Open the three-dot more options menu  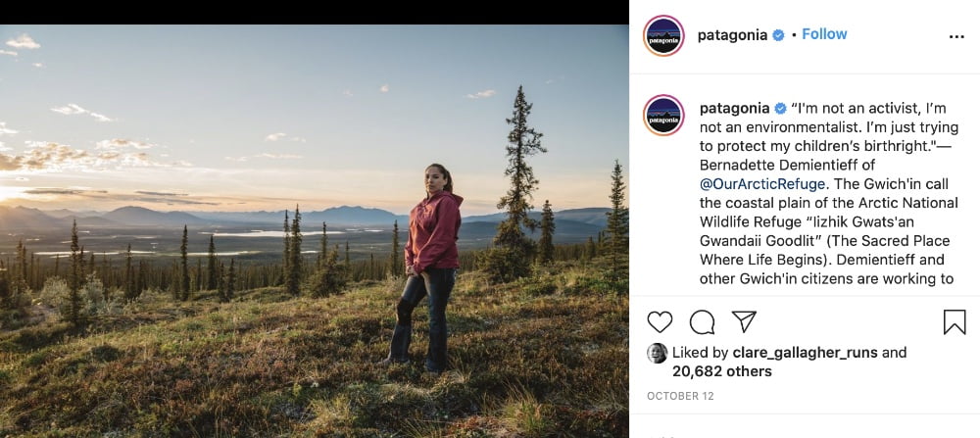pyautogui.click(x=956, y=36)
